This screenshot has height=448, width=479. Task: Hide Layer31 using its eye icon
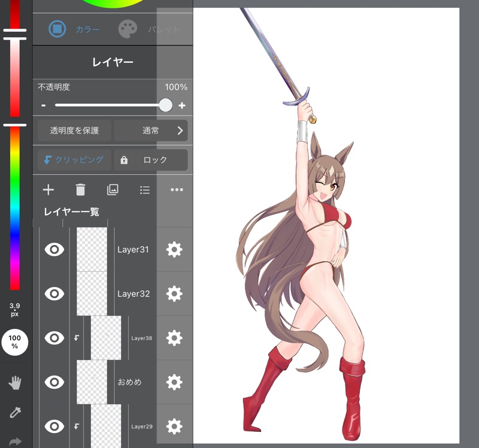tap(54, 250)
